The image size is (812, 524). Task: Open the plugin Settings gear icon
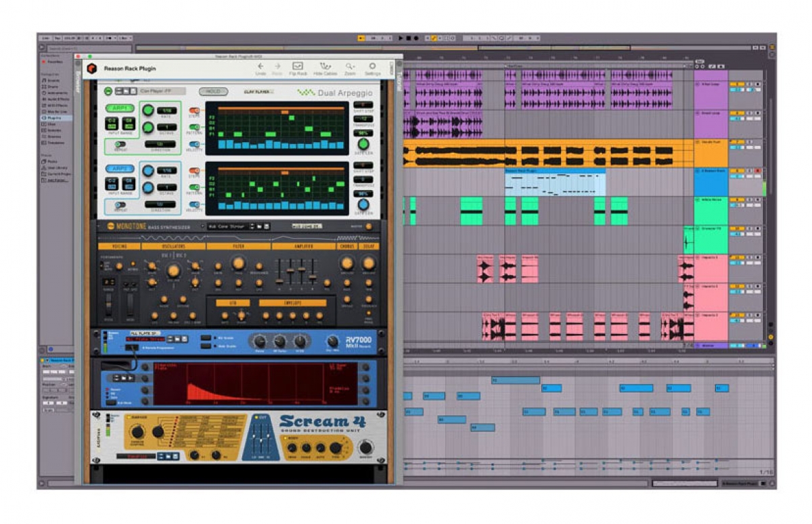(x=372, y=66)
